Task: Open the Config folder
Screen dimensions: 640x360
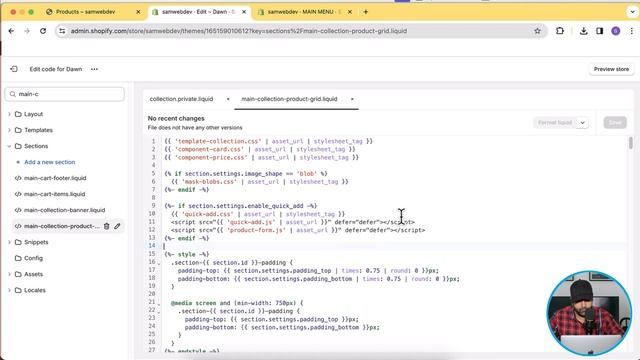Action: click(x=29, y=258)
